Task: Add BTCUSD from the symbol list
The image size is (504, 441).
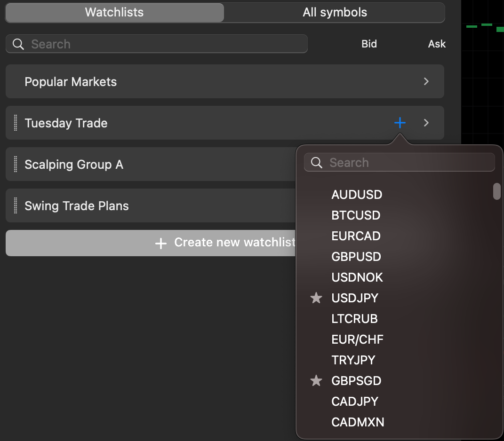Action: (356, 215)
